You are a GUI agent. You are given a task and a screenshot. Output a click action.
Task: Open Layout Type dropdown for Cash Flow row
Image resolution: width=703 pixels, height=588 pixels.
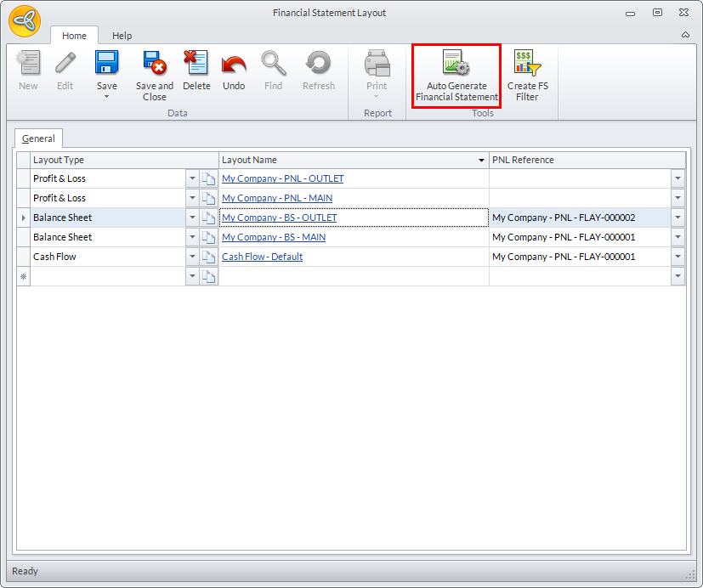coord(192,257)
